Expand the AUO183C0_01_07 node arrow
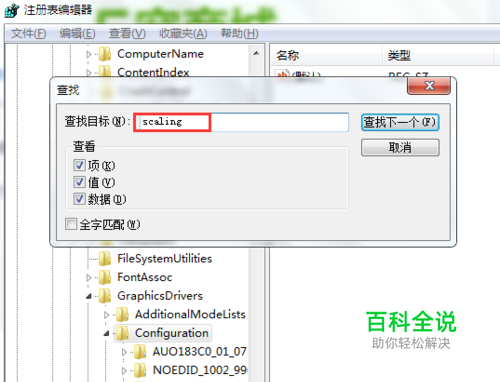The width and height of the screenshot is (500, 382). tap(124, 352)
